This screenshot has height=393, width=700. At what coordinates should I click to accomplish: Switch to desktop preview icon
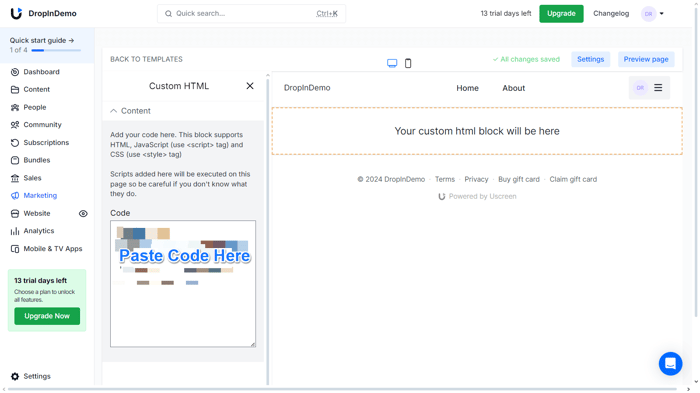coord(392,63)
